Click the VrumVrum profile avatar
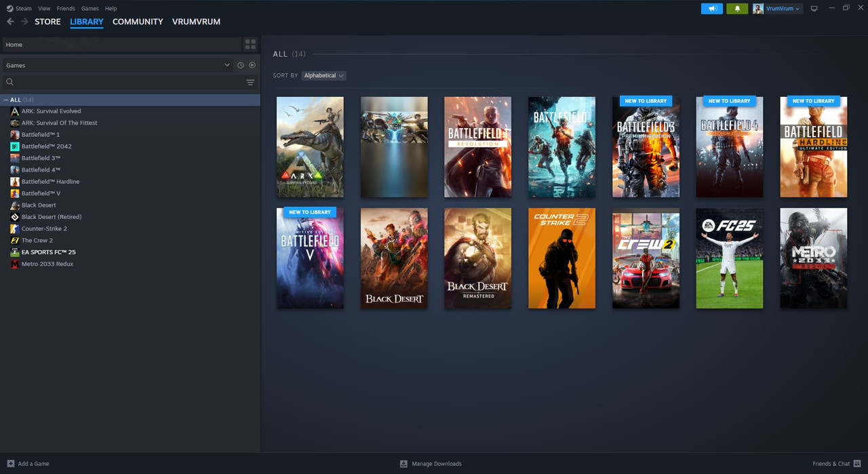This screenshot has height=474, width=868. (758, 9)
